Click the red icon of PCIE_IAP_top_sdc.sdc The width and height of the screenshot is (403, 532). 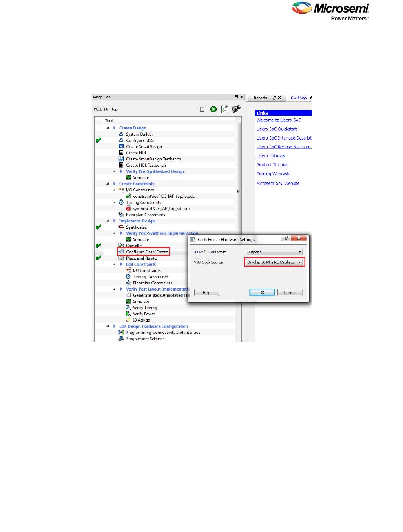[x=129, y=209]
